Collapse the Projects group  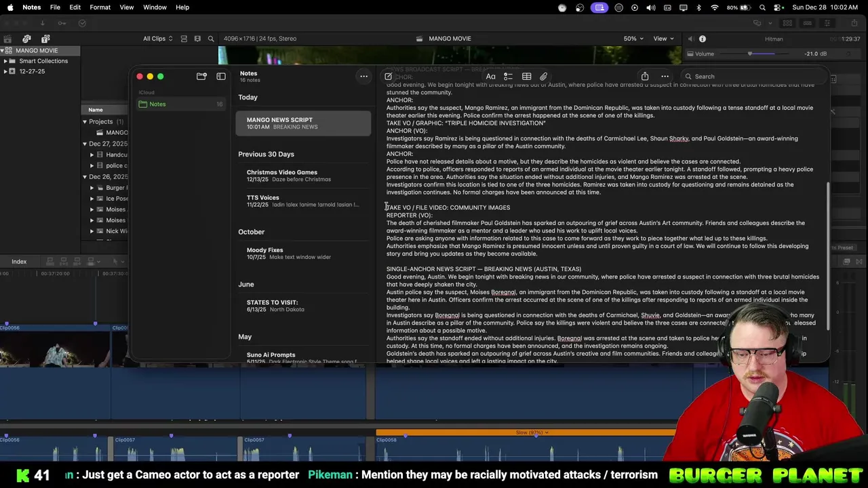click(85, 122)
